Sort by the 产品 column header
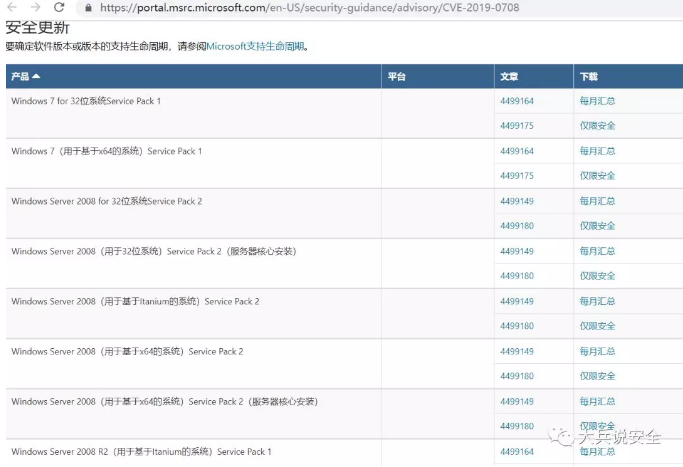Screen dimensions: 683x467 (193, 77)
